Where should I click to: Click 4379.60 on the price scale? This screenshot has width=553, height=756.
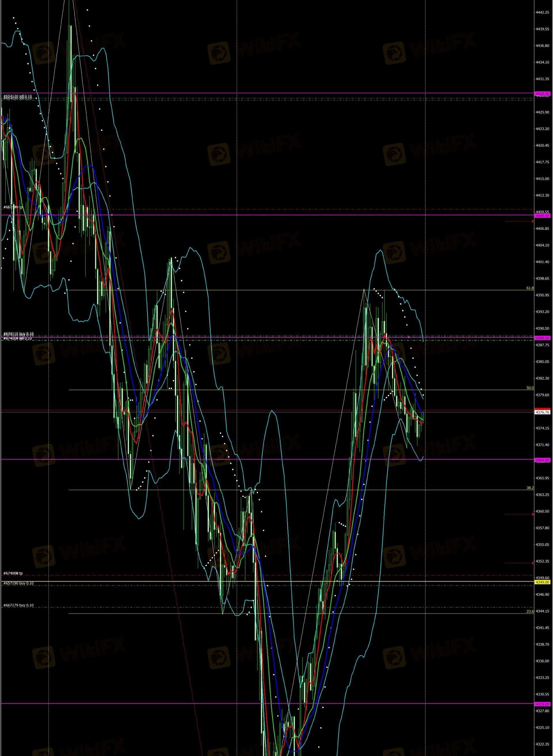[x=542, y=395]
